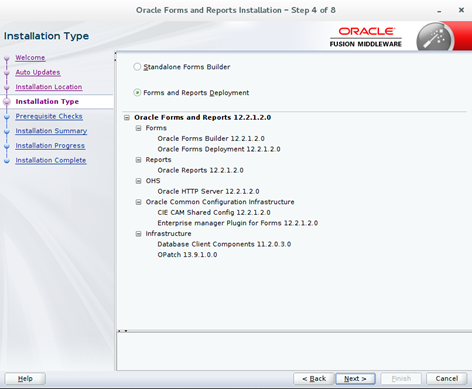Go to Installation Progress step
Image resolution: width=472 pixels, height=389 pixels.
pyautogui.click(x=50, y=146)
